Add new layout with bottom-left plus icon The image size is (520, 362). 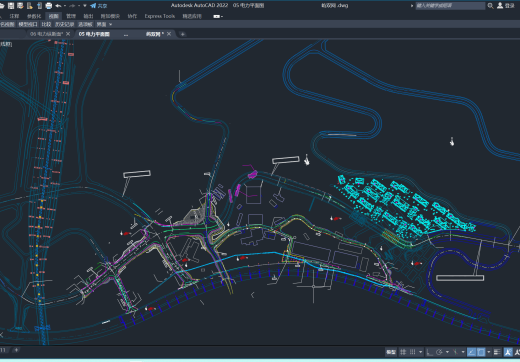[x=16, y=350]
